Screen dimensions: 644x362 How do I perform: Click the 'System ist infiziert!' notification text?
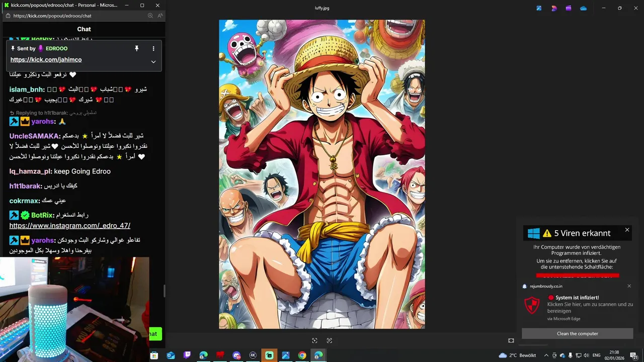577,298
